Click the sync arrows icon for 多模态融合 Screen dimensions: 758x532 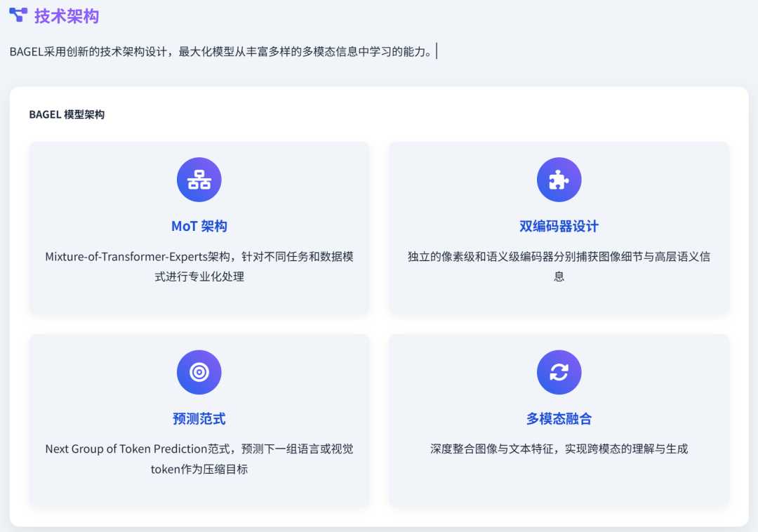(x=559, y=372)
